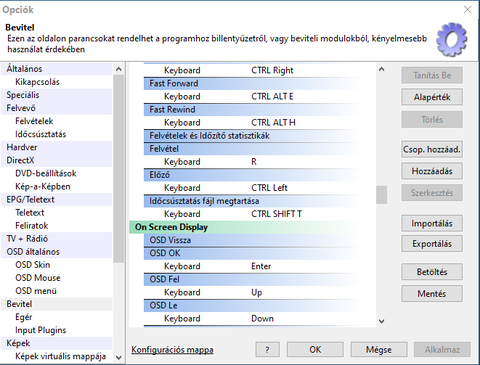
Task: Click the blue gear icon in header
Action: coord(451,39)
